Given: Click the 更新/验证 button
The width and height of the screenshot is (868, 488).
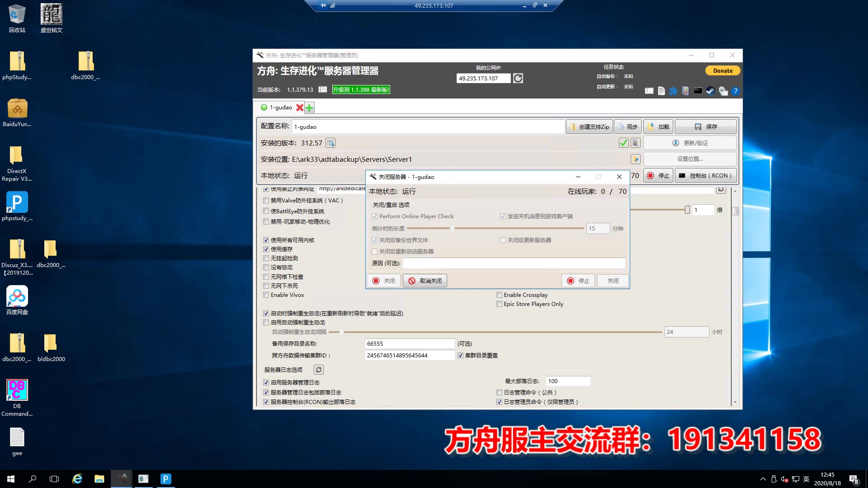Looking at the screenshot, I should [x=690, y=143].
